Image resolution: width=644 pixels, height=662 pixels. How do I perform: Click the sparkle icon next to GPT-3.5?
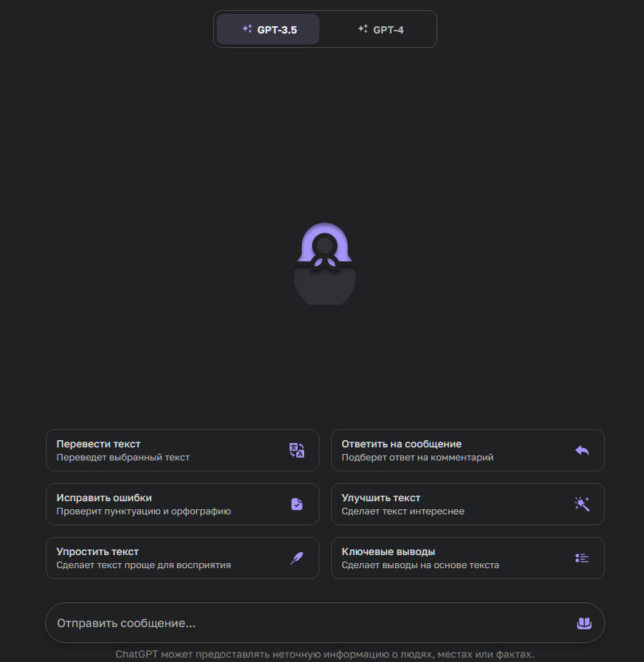click(x=247, y=28)
